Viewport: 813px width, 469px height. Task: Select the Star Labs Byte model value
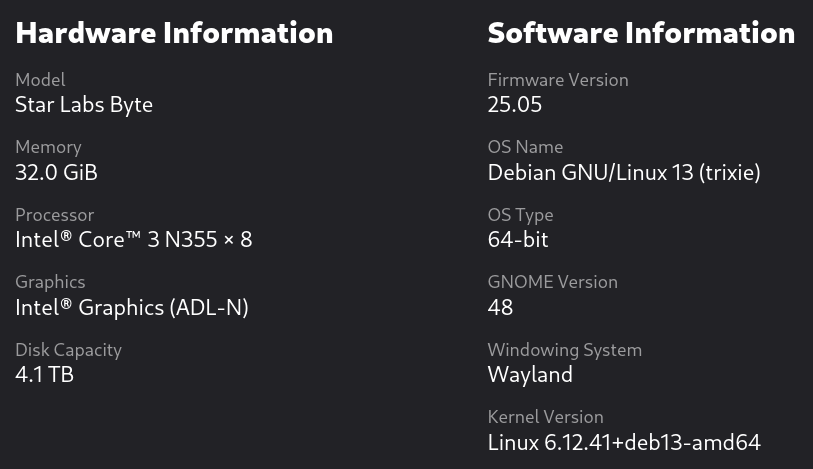[x=84, y=105]
